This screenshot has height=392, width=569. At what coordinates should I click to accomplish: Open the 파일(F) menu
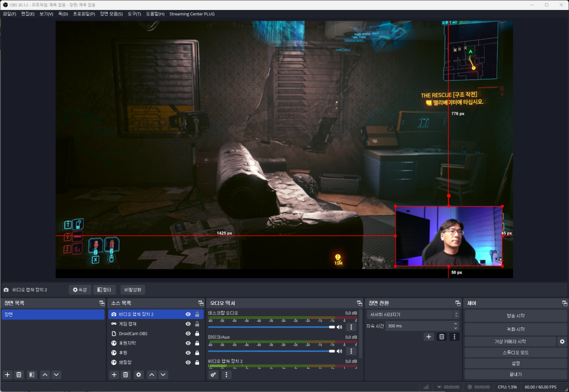9,14
